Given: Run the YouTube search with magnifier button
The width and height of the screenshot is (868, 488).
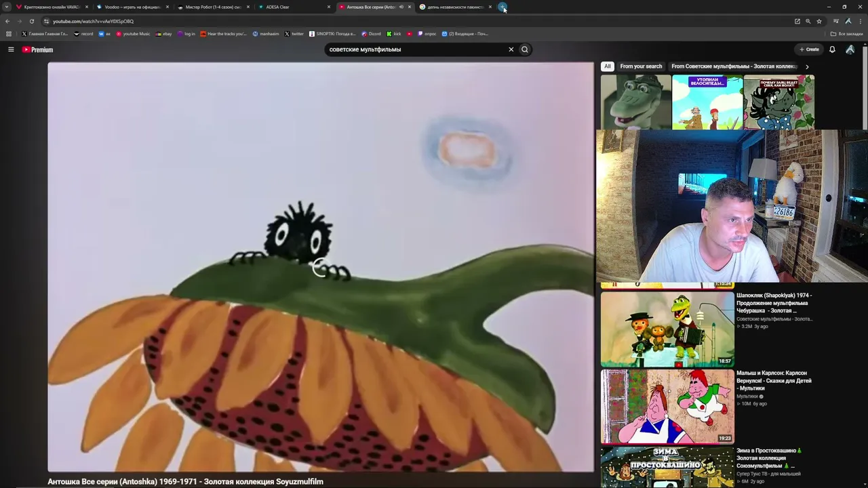Looking at the screenshot, I should [524, 49].
